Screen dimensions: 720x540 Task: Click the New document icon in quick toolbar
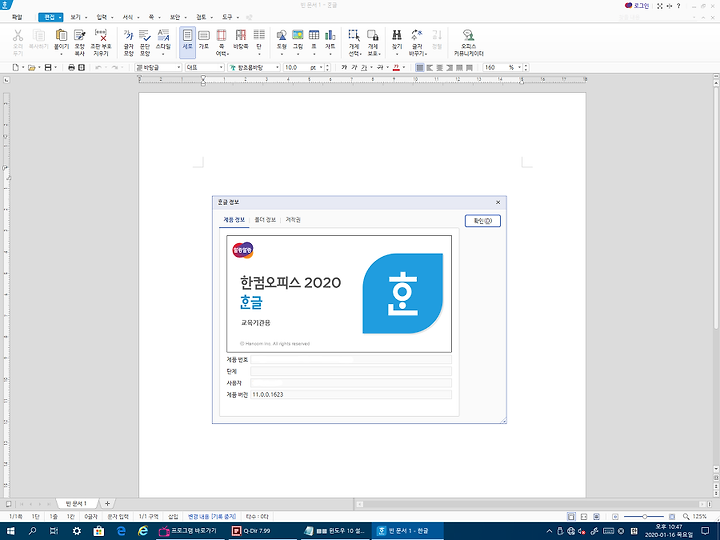tap(16, 68)
